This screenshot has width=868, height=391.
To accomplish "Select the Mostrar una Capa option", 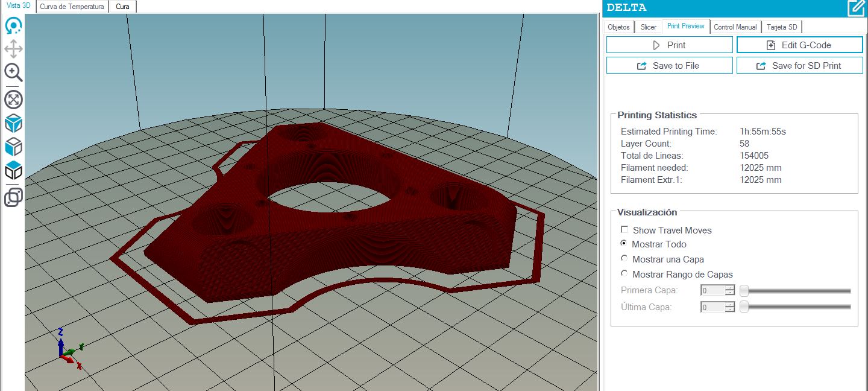I will [x=624, y=259].
